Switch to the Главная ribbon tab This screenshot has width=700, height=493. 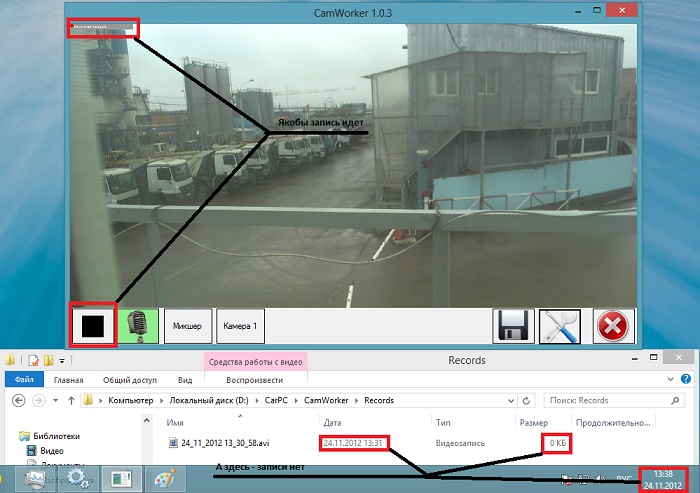coord(69,380)
